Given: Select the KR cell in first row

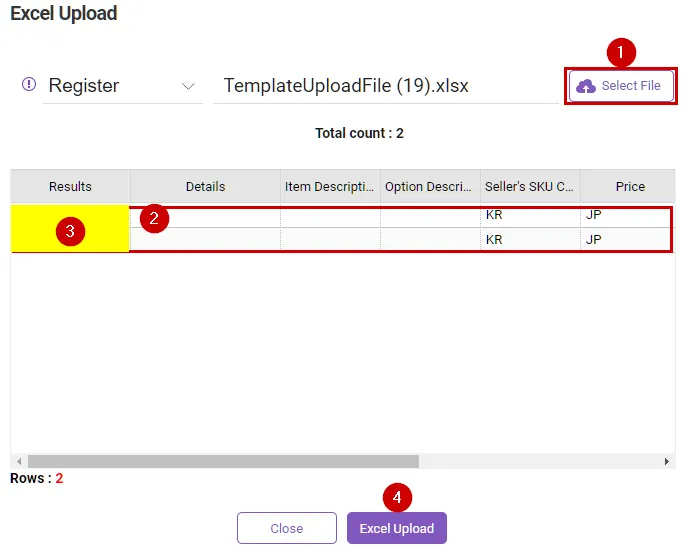Looking at the screenshot, I should click(x=530, y=216).
